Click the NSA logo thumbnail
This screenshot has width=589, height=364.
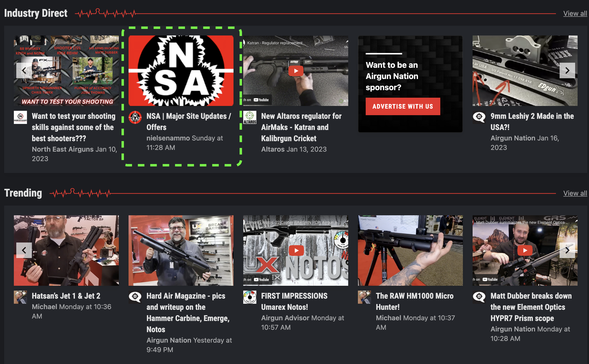(181, 71)
